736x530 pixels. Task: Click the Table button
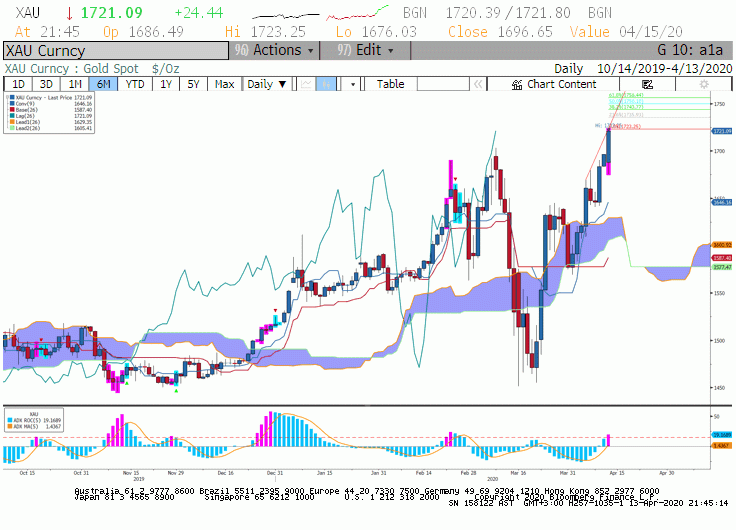391,84
